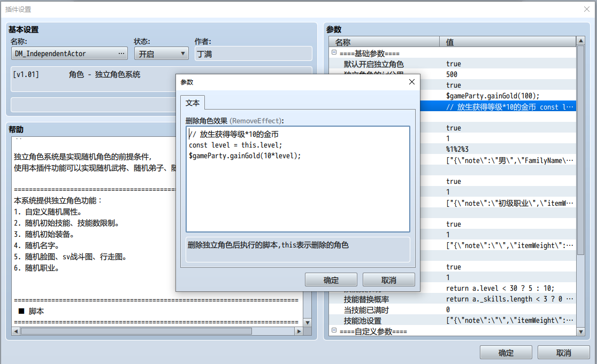Collapse the ====自定义参数==== group
The image size is (597, 364).
[334, 330]
